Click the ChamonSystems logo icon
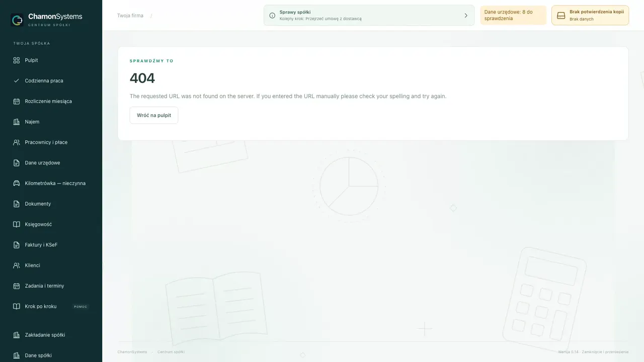This screenshot has width=644, height=362. point(17,20)
